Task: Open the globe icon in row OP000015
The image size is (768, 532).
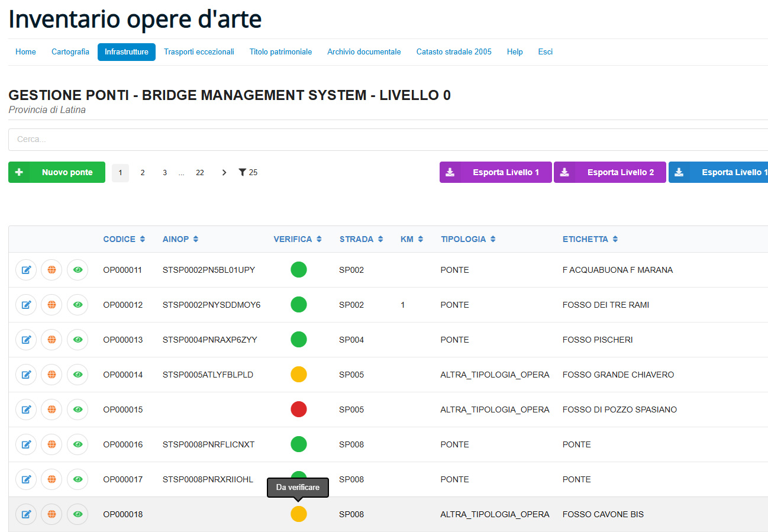Action: [x=51, y=410]
